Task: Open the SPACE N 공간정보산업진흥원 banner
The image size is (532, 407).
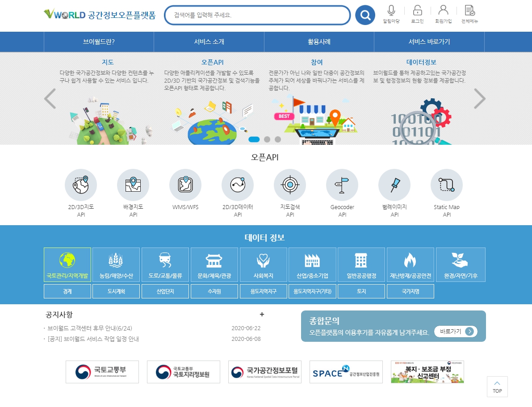Action: click(346, 372)
